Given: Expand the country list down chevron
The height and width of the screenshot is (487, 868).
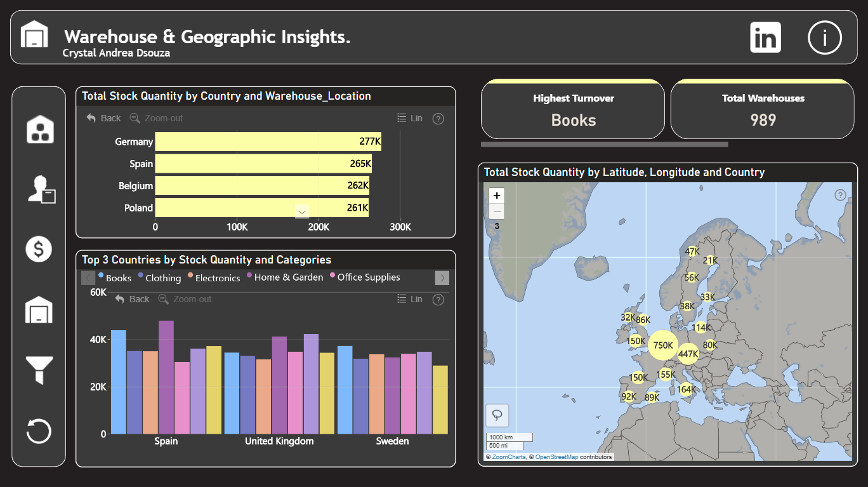Looking at the screenshot, I should 302,212.
